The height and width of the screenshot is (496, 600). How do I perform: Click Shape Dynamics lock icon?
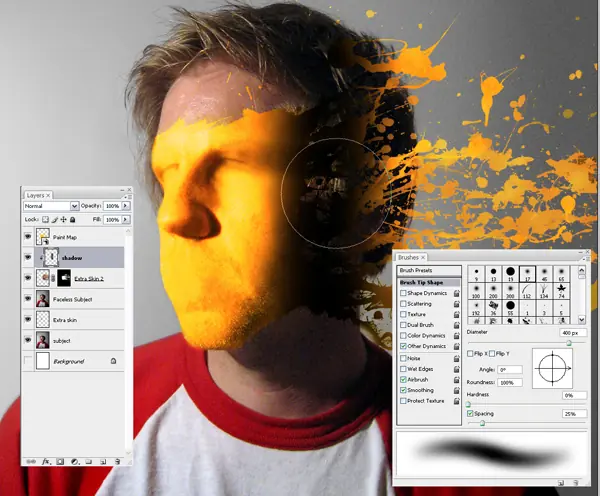[457, 293]
